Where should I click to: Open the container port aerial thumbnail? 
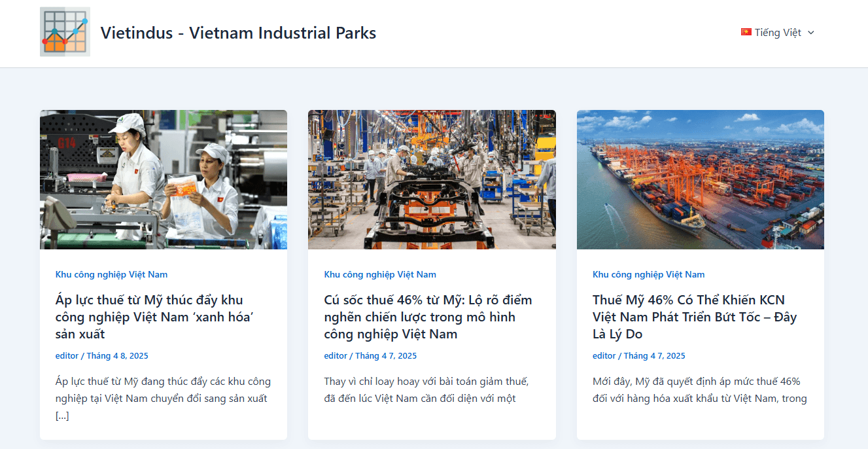click(x=701, y=179)
